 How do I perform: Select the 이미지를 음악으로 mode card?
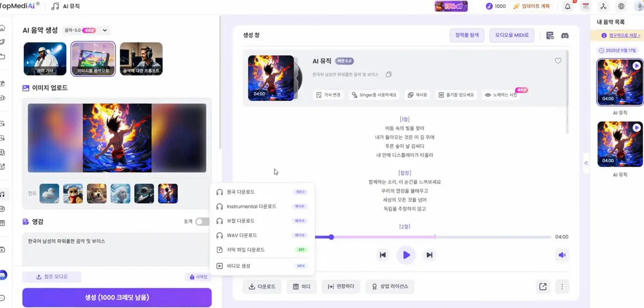click(93, 59)
